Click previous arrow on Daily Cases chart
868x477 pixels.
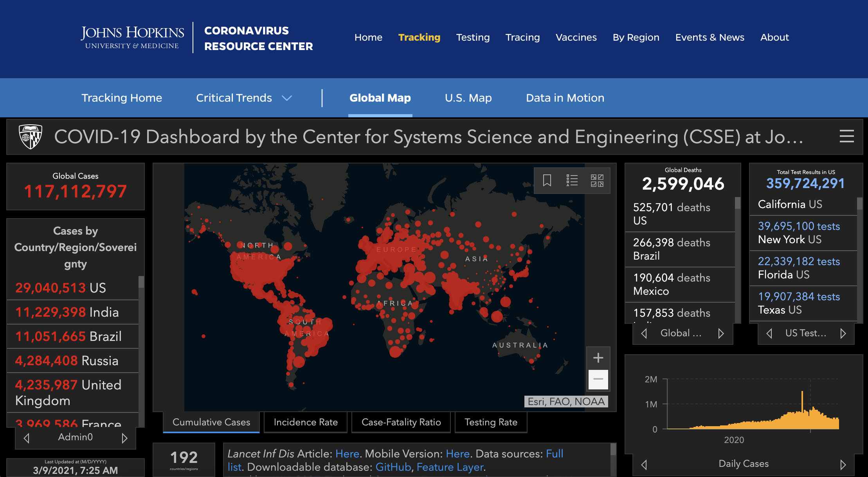pos(644,464)
